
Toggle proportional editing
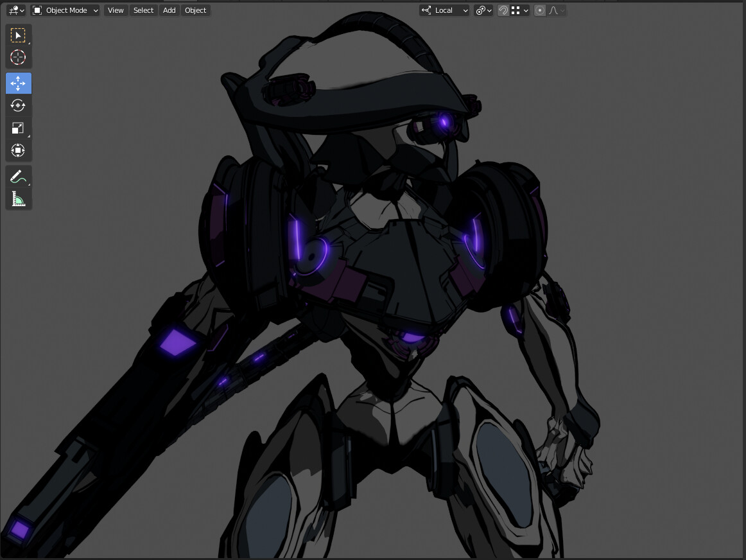tap(539, 10)
